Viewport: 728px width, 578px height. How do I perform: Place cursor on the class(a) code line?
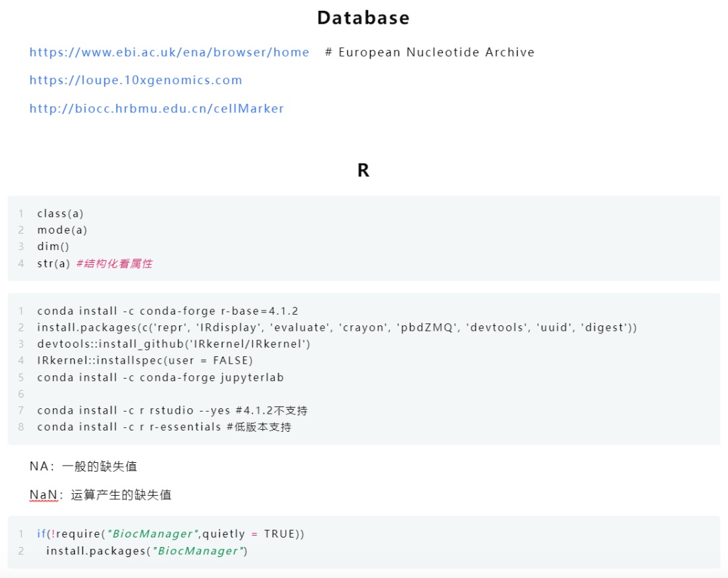pyautogui.click(x=61, y=214)
